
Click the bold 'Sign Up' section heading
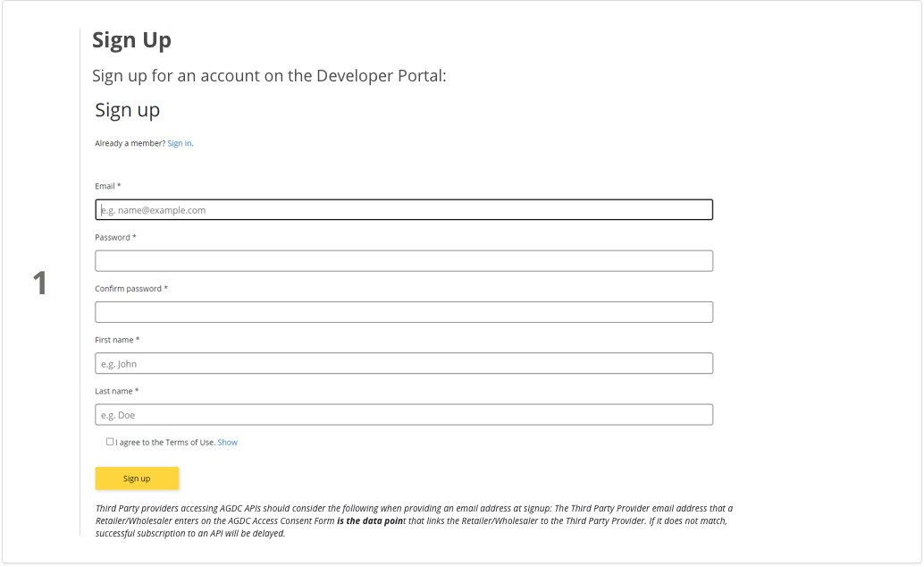pyautogui.click(x=131, y=40)
